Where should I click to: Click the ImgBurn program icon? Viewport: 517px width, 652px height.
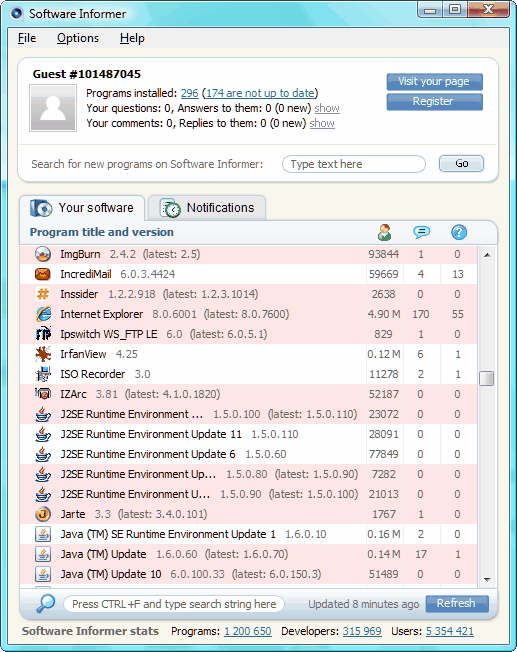tap(43, 254)
